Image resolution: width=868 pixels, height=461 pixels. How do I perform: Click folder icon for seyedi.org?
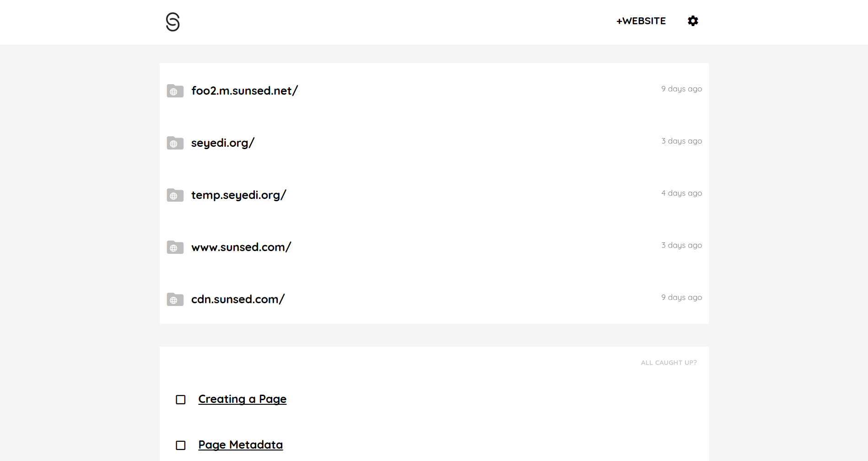pos(175,143)
